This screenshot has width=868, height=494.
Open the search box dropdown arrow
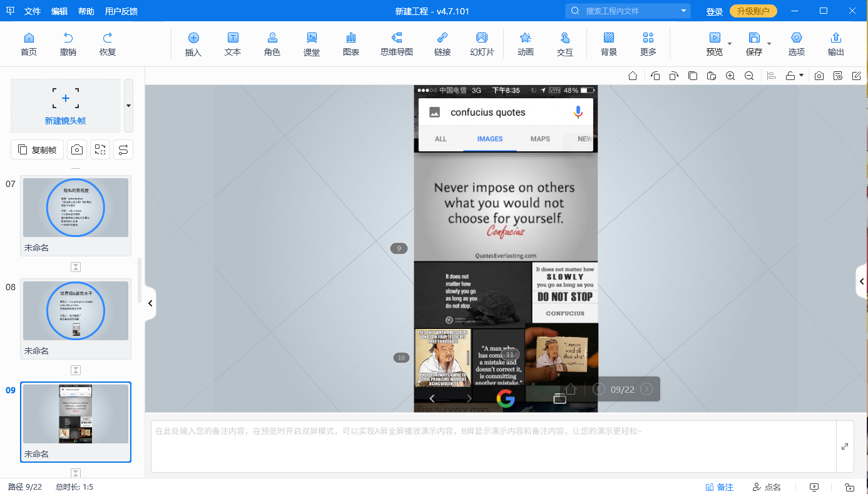[683, 11]
